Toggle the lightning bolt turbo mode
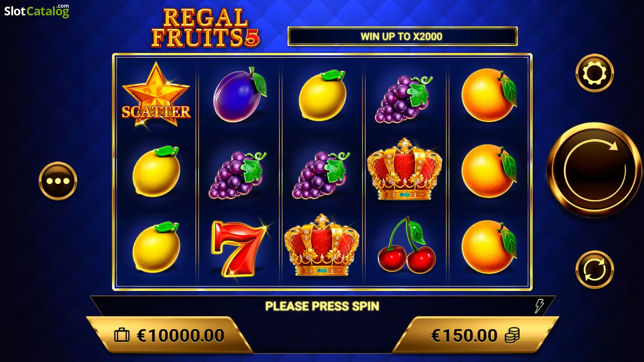 tap(539, 306)
